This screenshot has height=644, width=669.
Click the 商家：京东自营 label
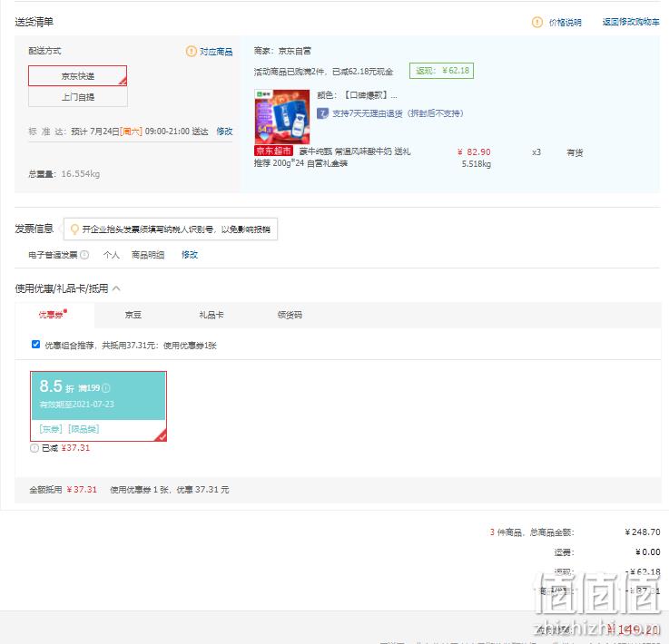282,51
